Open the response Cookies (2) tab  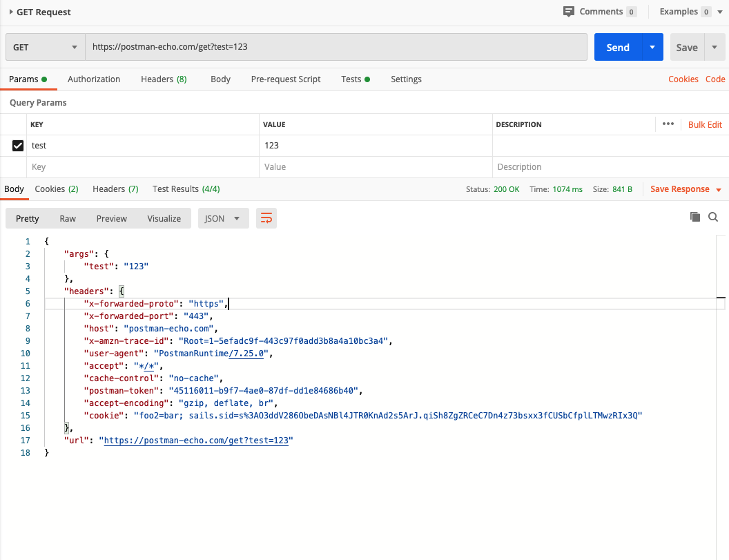tap(56, 189)
